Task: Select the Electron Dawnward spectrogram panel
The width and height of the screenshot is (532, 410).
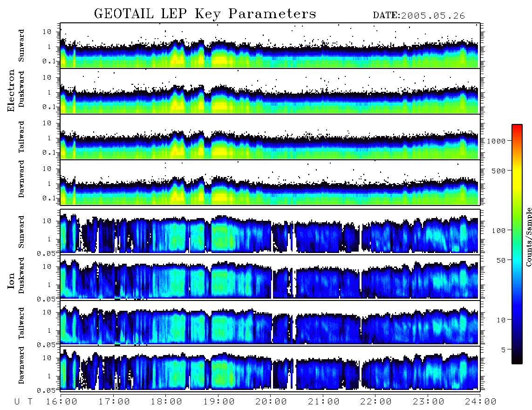Action: pos(270,182)
